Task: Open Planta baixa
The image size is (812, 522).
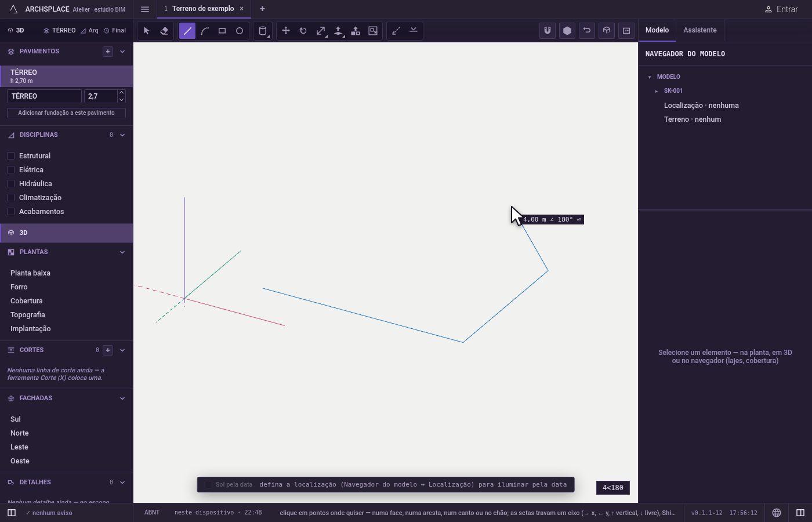Action: pyautogui.click(x=30, y=273)
